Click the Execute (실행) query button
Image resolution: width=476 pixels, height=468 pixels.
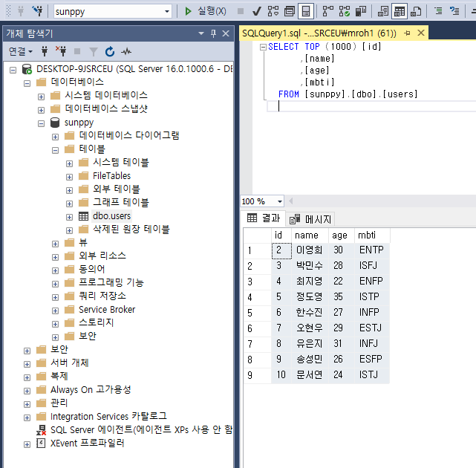click(x=205, y=12)
